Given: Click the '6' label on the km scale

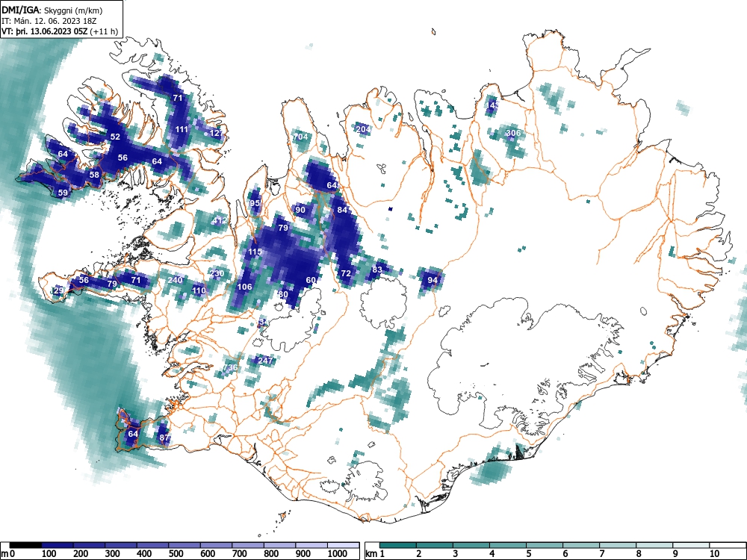Looking at the screenshot, I should point(565,554).
